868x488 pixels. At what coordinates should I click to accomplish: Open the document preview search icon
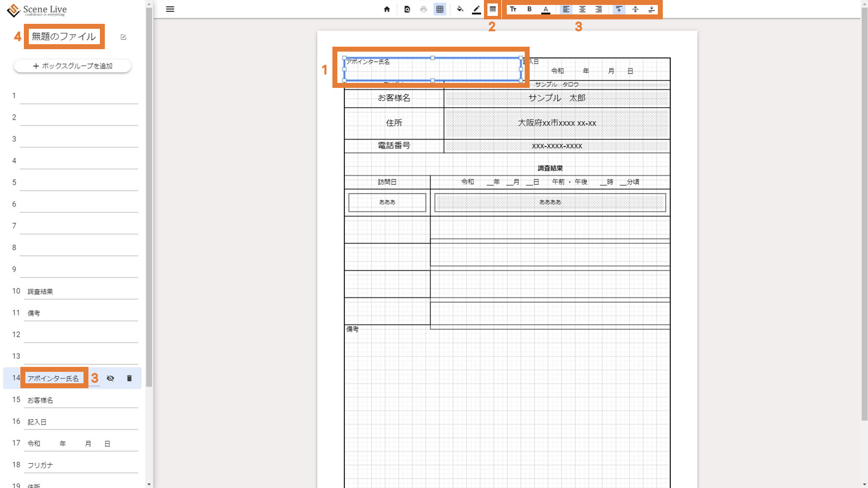(407, 9)
